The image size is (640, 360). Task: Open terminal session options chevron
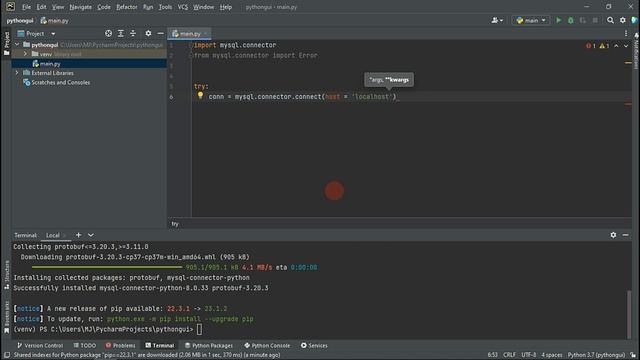[91, 235]
